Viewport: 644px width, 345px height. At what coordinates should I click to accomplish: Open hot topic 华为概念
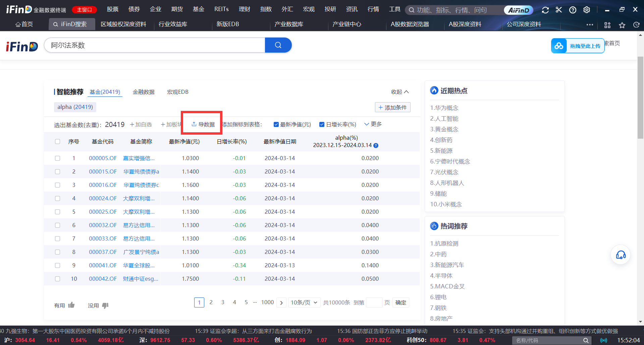click(444, 108)
